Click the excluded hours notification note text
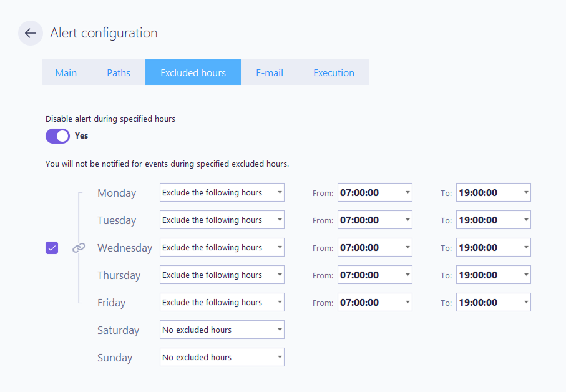The width and height of the screenshot is (566, 392). (167, 164)
